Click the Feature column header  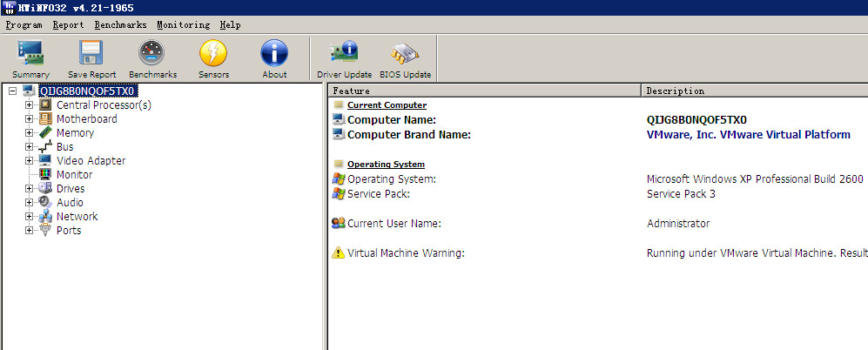pos(484,91)
